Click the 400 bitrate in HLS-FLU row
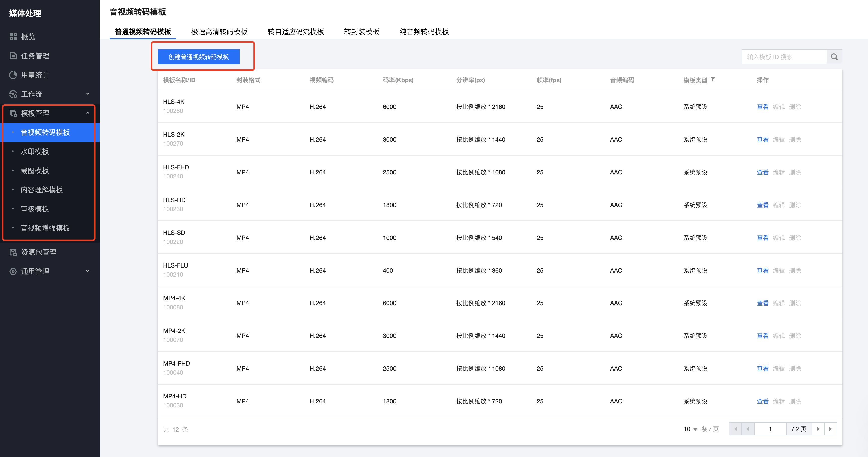 (x=388, y=270)
